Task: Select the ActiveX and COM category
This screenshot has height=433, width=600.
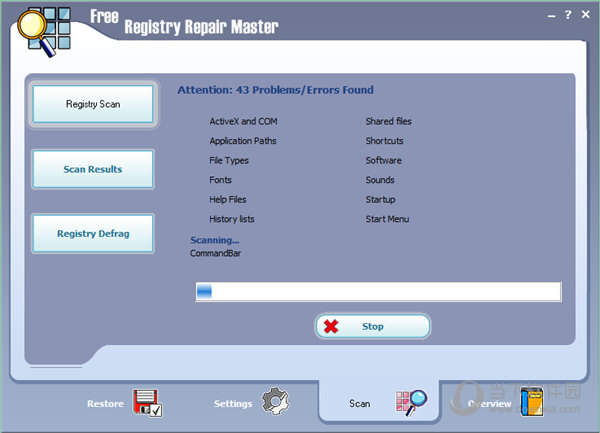Action: pos(243,121)
